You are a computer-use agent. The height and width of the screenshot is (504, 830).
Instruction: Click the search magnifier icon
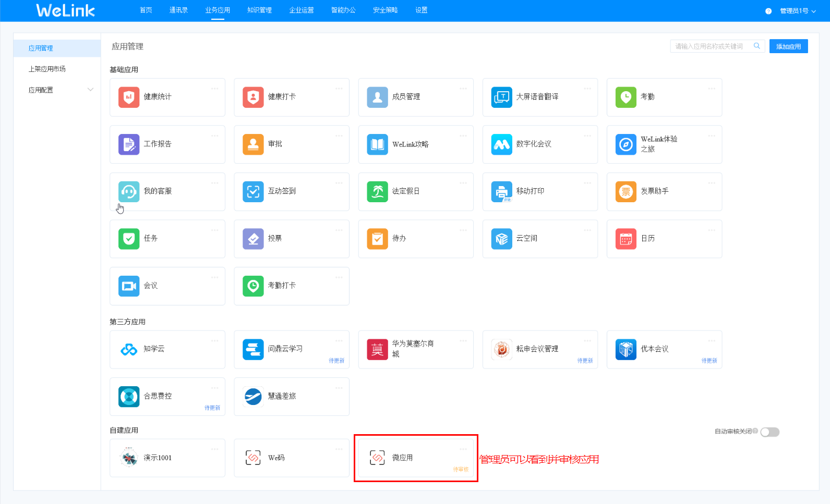pos(757,46)
